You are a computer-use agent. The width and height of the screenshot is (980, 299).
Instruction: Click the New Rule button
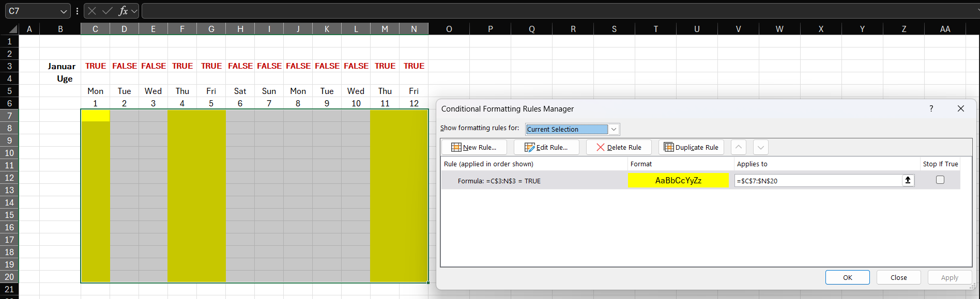pyautogui.click(x=474, y=147)
